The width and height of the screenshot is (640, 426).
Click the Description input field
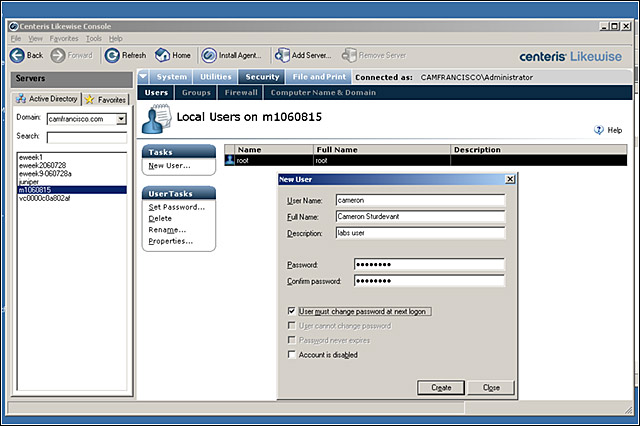(x=420, y=233)
